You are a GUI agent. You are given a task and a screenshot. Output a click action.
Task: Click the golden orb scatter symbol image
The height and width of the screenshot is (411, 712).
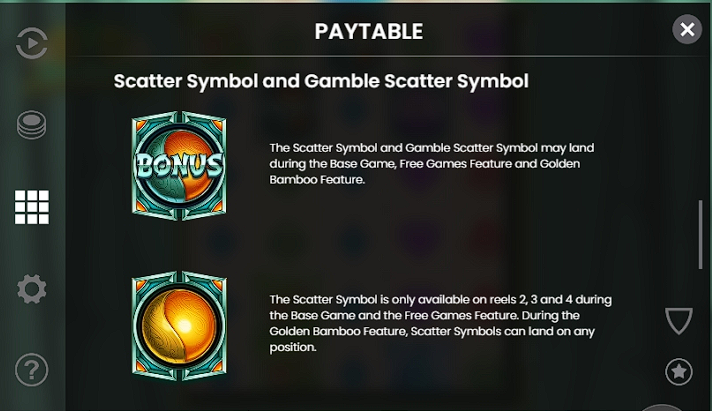coord(179,326)
